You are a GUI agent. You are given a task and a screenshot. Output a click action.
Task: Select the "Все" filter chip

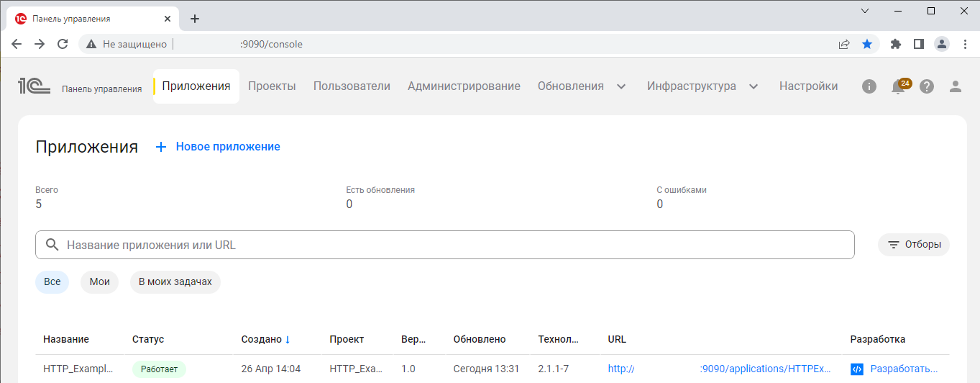point(52,281)
